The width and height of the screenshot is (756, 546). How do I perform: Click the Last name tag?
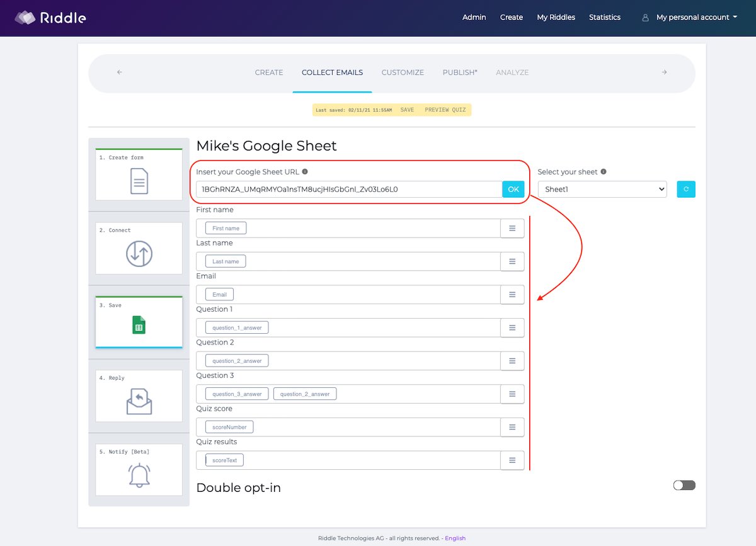click(226, 261)
